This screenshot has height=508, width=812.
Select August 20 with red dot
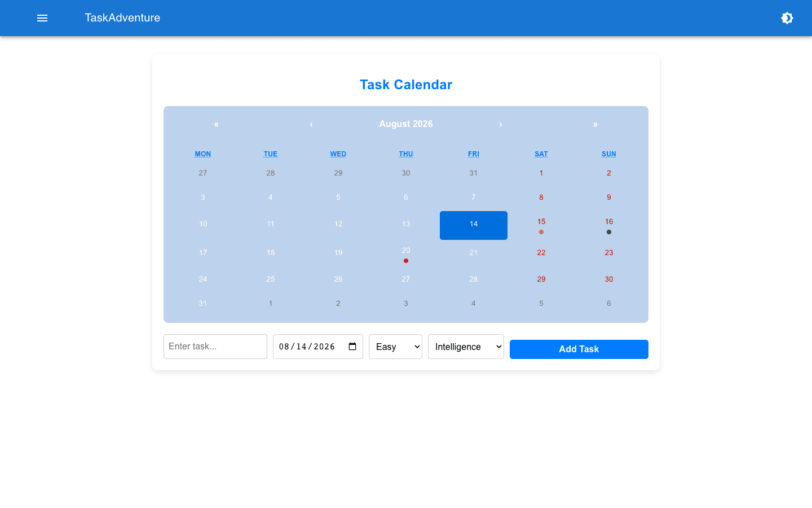[x=406, y=254]
